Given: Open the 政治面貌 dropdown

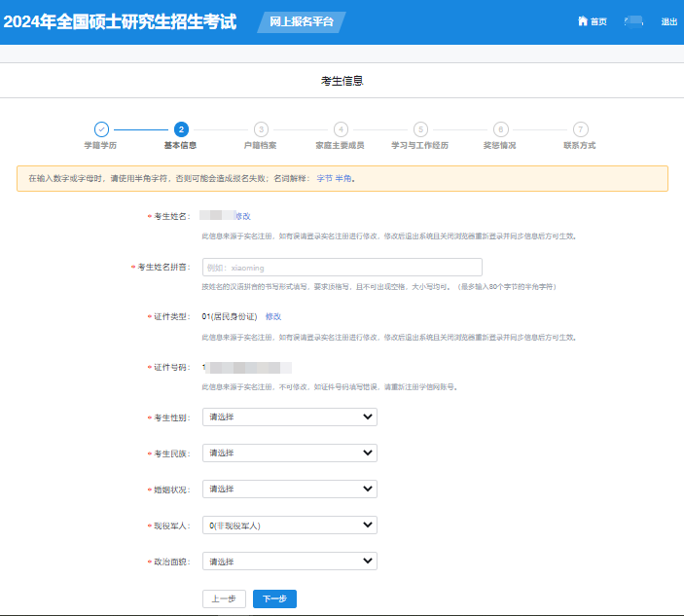Looking at the screenshot, I should [x=289, y=562].
